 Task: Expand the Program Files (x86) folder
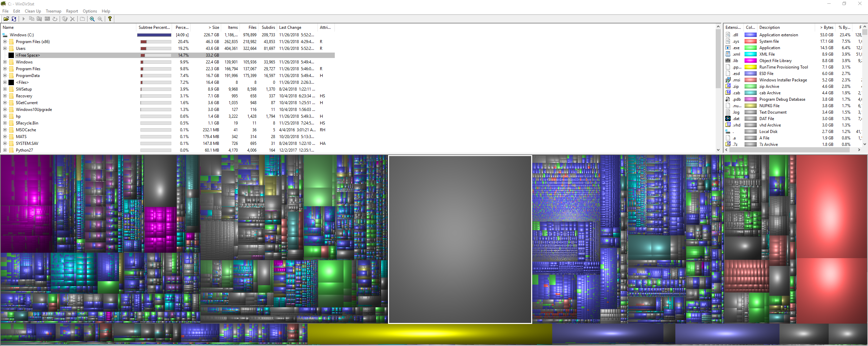coord(5,41)
